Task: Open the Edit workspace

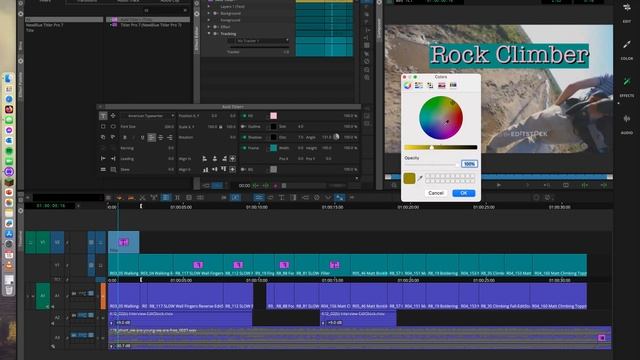Action: (627, 11)
